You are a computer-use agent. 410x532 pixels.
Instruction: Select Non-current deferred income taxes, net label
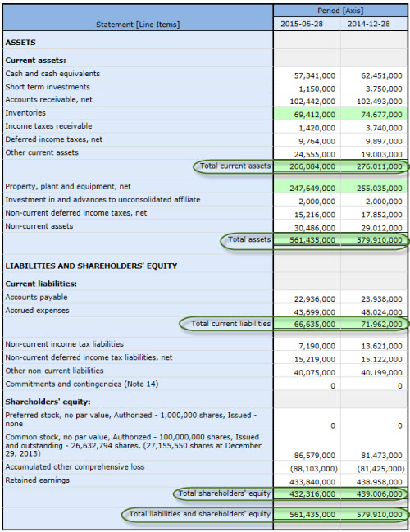tap(76, 213)
